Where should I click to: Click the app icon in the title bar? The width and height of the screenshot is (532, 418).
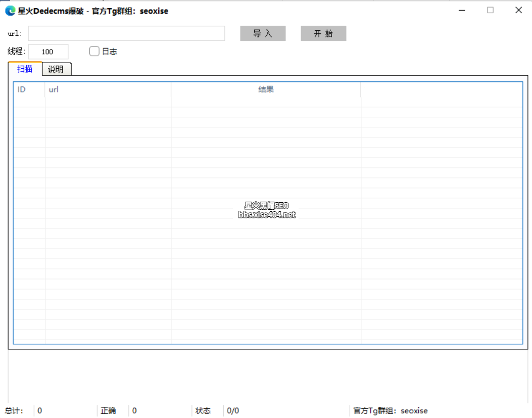coord(10,11)
